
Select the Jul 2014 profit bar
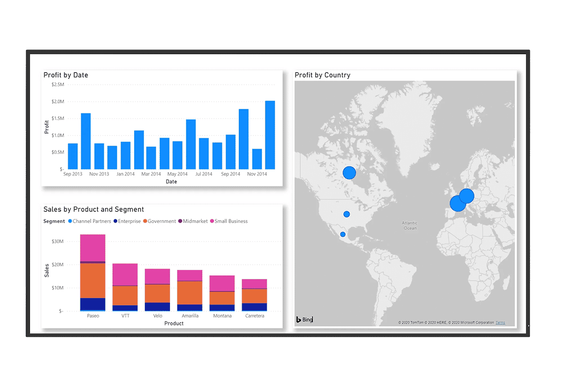point(204,154)
